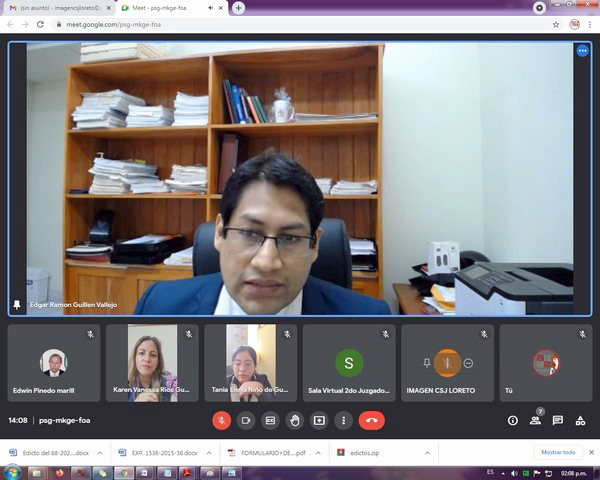Open downloaded file EXP. 1538-2015-36.docx
Image resolution: width=600 pixels, height=480 pixels.
pos(160,453)
